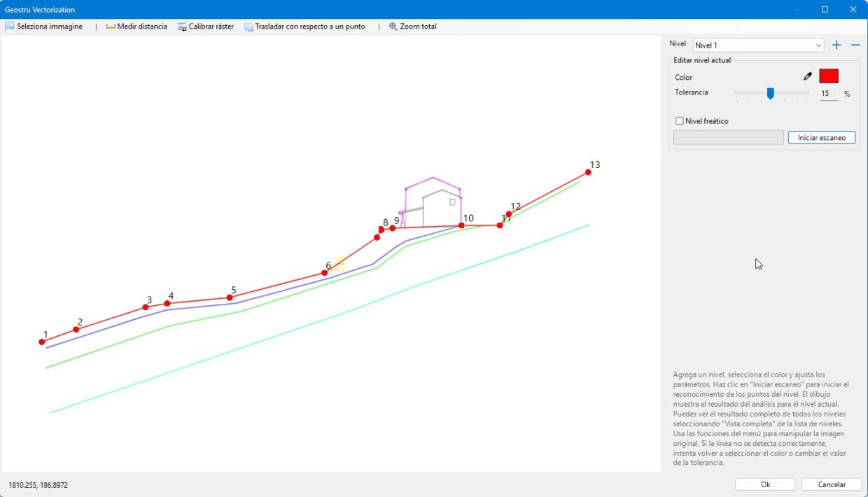Pick a color with the eyedropper icon
The height and width of the screenshot is (497, 868).
[807, 76]
